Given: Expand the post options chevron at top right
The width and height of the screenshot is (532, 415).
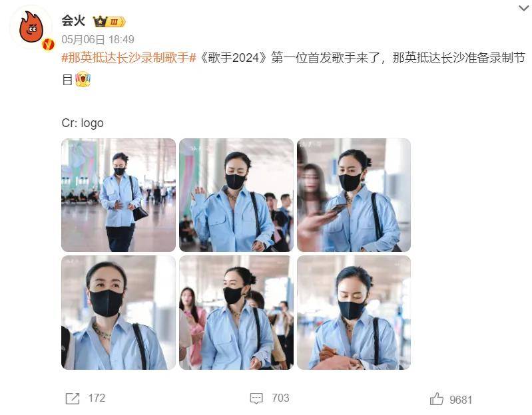Looking at the screenshot, I should (x=524, y=8).
